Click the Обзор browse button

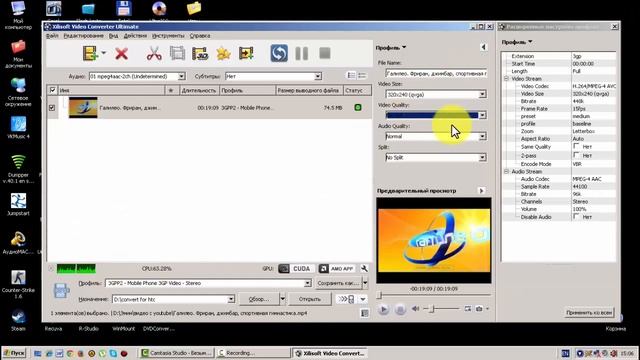click(259, 299)
